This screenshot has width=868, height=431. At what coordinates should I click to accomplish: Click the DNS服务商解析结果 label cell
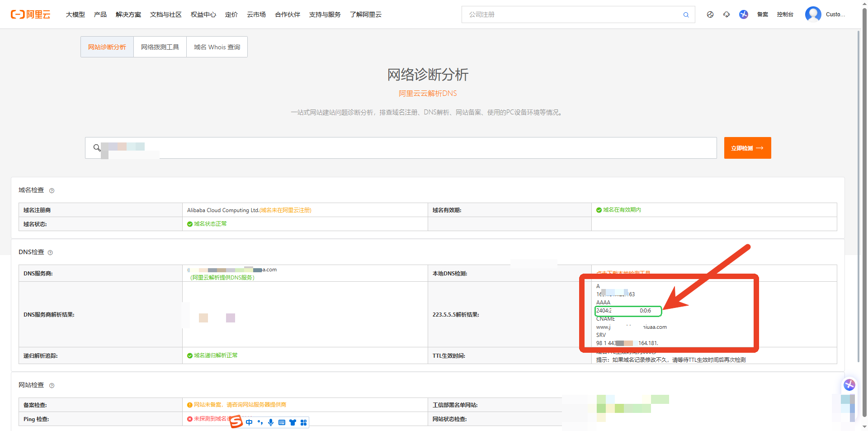[x=100, y=314]
